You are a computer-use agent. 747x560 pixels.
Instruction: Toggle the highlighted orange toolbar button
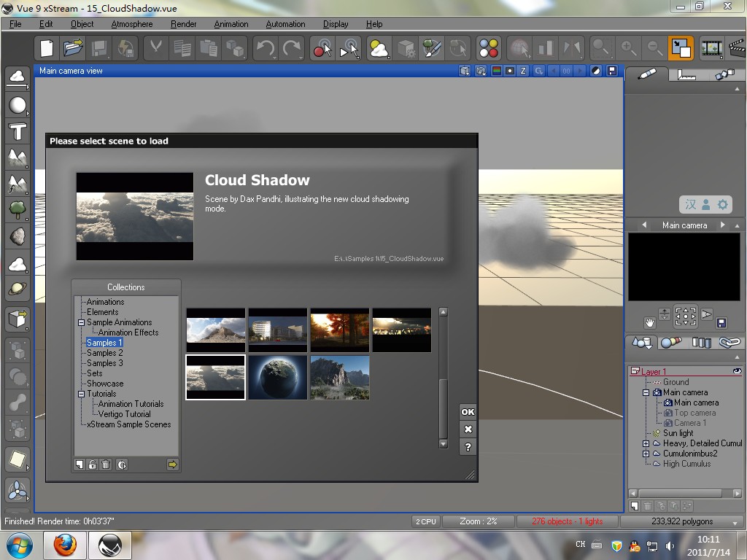(x=681, y=49)
